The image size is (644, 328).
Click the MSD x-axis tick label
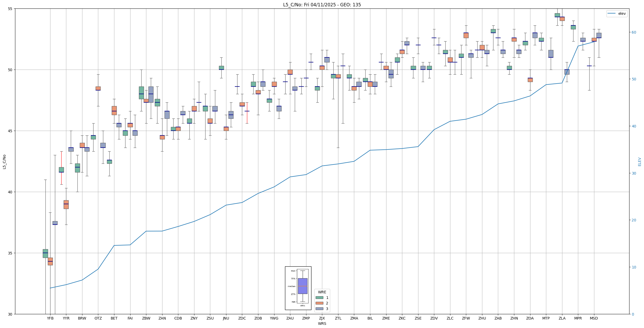click(x=594, y=318)
